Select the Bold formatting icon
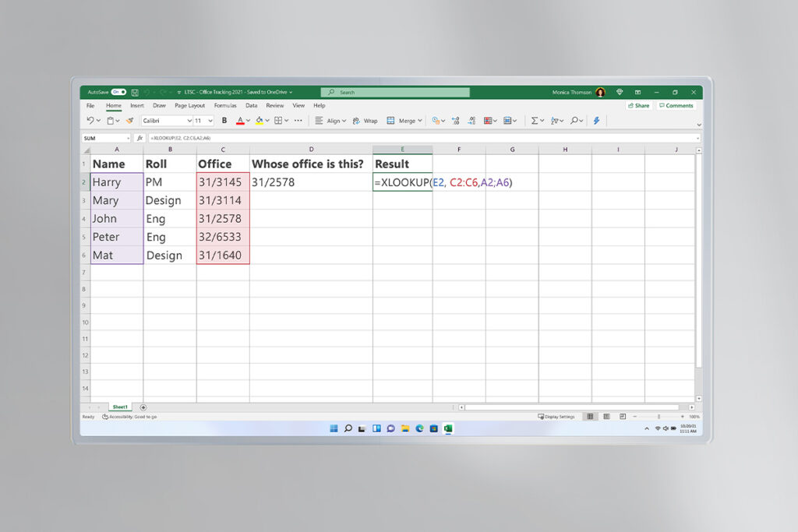This screenshot has height=532, width=798. 224,120
